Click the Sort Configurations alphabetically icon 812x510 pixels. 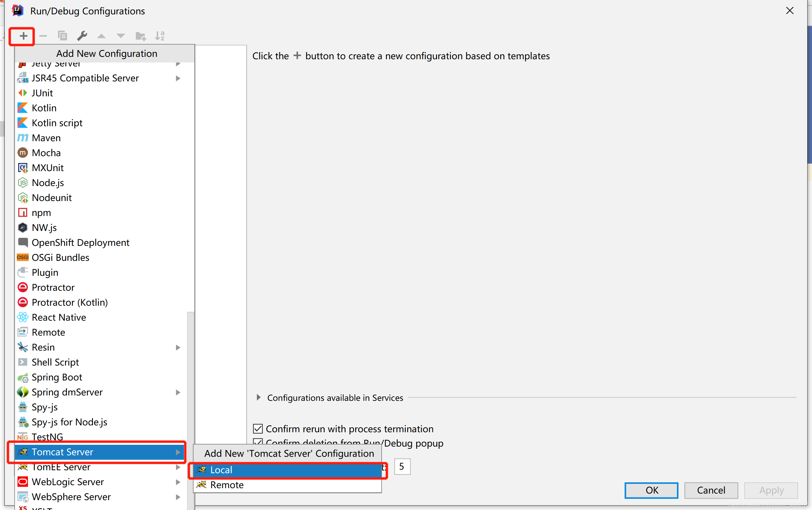click(159, 36)
